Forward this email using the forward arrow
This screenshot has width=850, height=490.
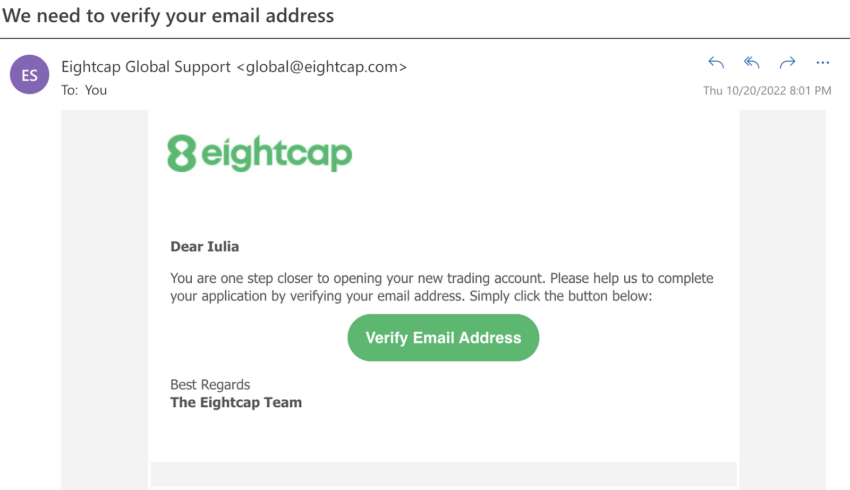pyautogui.click(x=787, y=63)
